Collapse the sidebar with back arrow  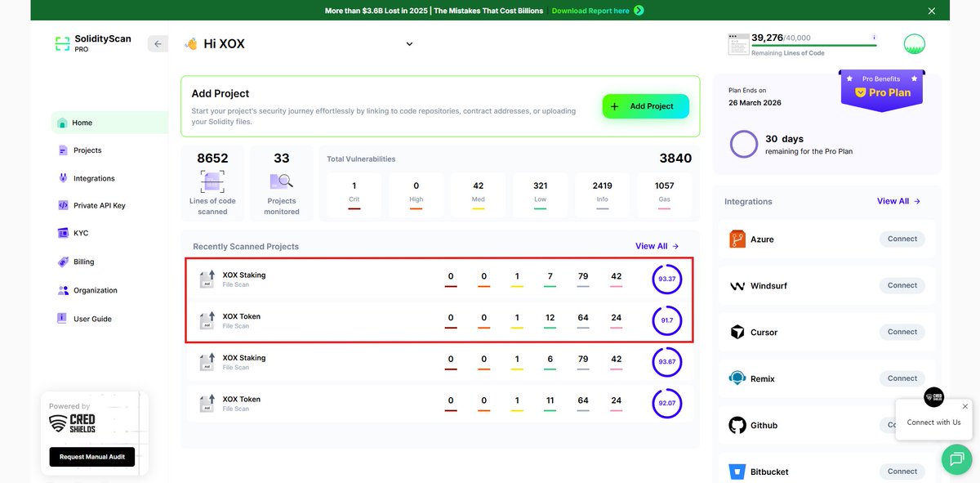tap(158, 44)
